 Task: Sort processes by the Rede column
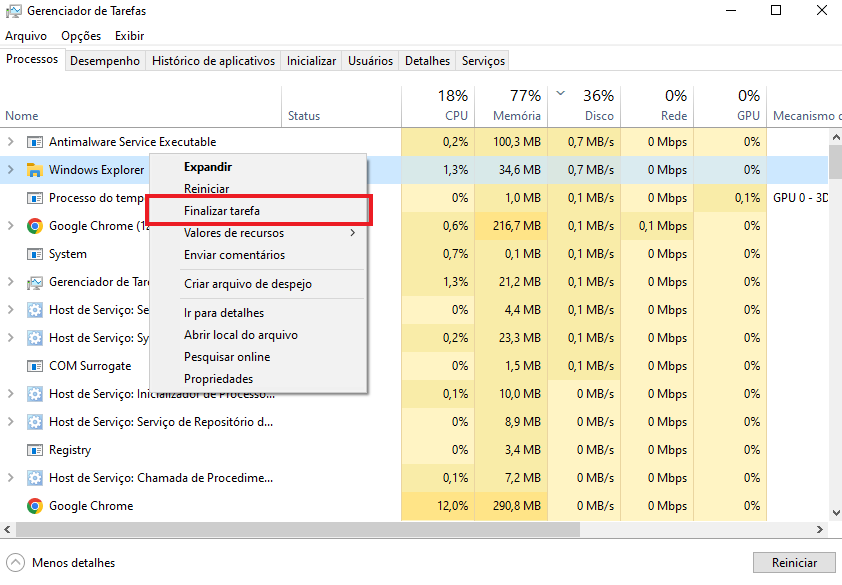657,106
